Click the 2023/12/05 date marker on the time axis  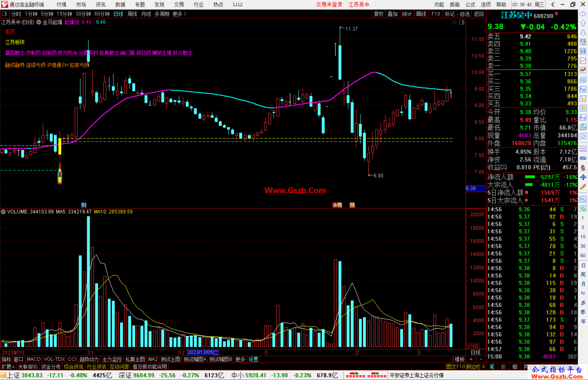click(203, 352)
